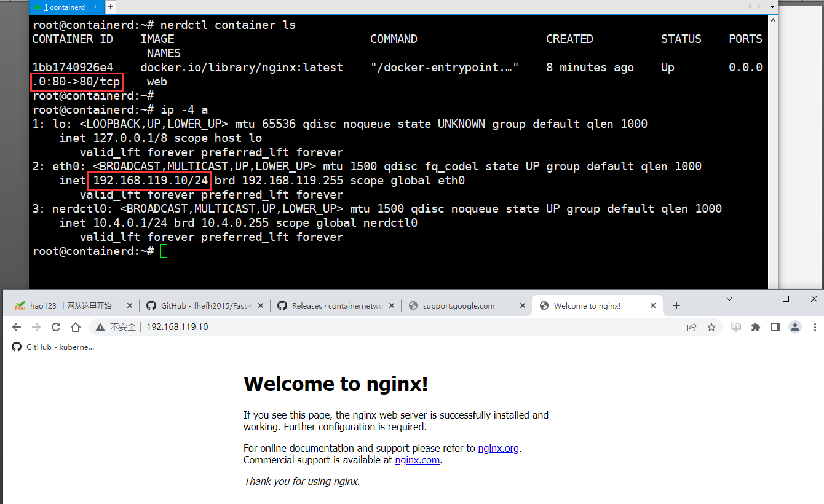Select the Welcome to nginx! tab

click(598, 305)
